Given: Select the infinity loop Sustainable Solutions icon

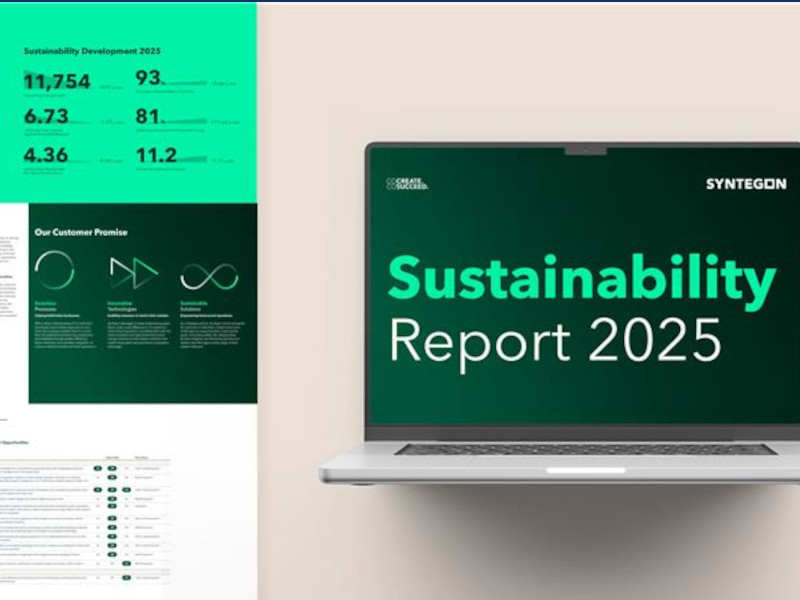Looking at the screenshot, I should (x=209, y=277).
